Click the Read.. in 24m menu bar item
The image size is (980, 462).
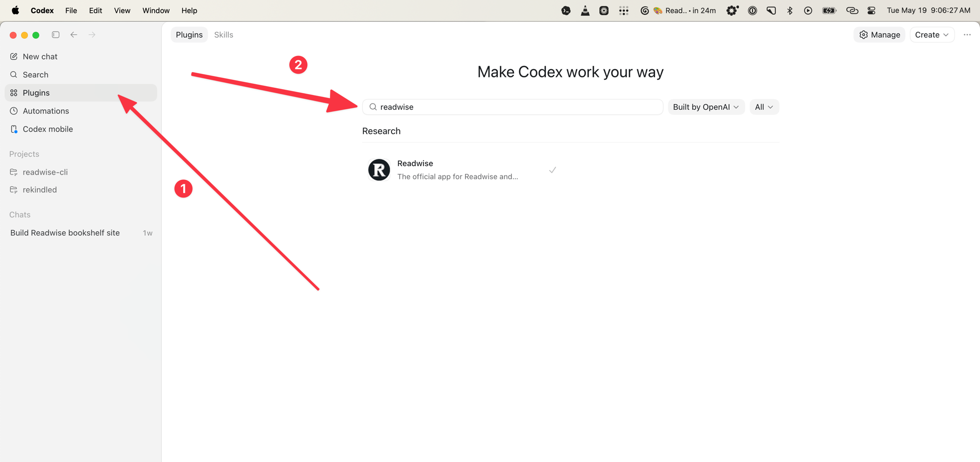coord(685,10)
